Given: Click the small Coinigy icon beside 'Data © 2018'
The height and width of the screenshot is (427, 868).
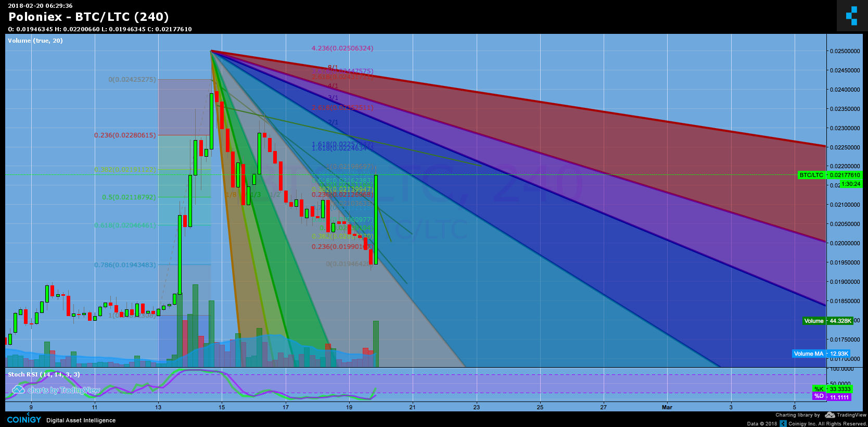Looking at the screenshot, I should pos(783,423).
